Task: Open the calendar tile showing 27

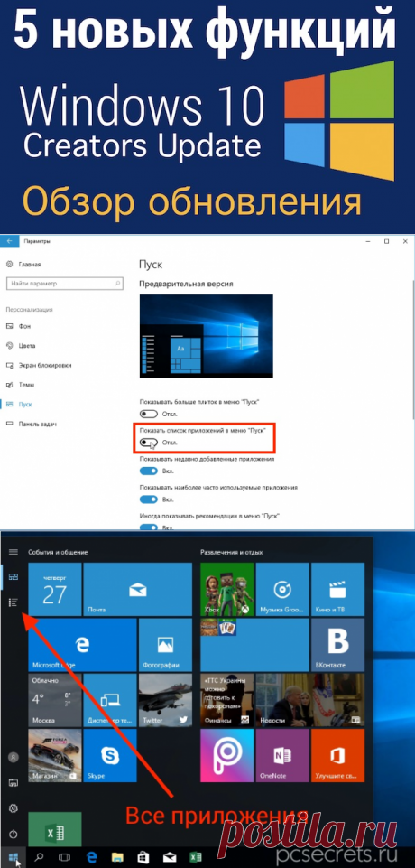Action: (x=55, y=589)
